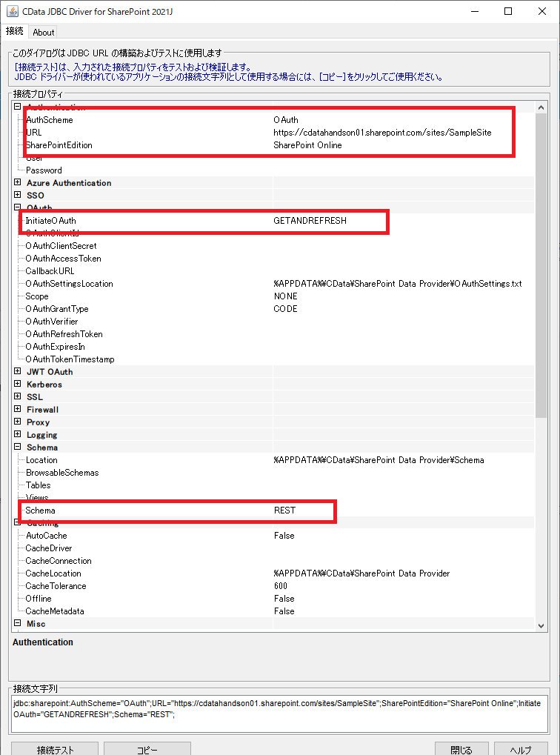Expand the Kerberos section
560x755 pixels.
coord(17,384)
